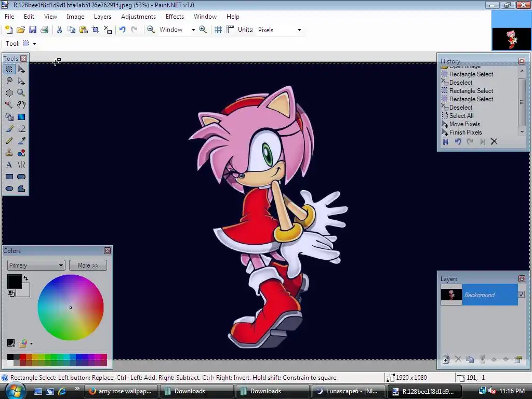Select the Ellipse Select tool

[x=9, y=93]
